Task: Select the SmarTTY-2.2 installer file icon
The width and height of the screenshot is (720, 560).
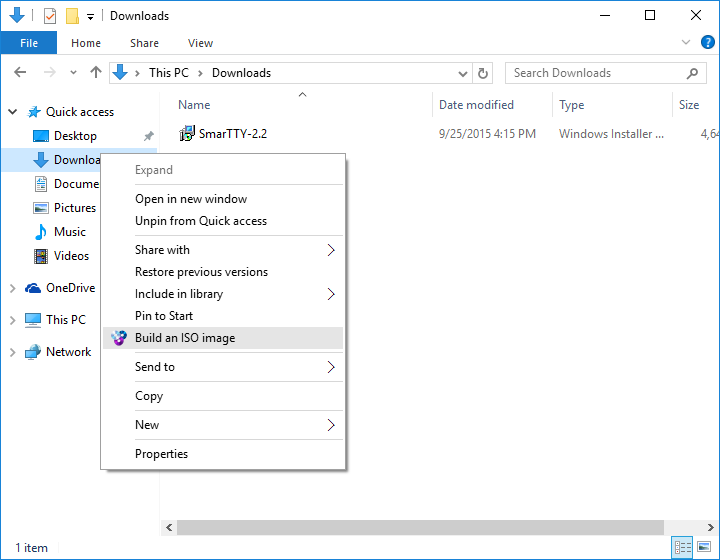Action: (x=187, y=134)
